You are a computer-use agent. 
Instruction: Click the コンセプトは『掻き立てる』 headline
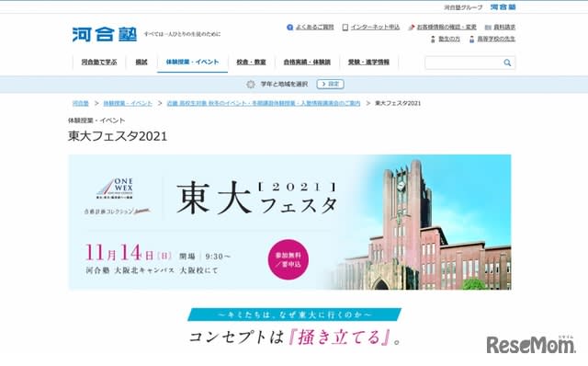[296, 337]
